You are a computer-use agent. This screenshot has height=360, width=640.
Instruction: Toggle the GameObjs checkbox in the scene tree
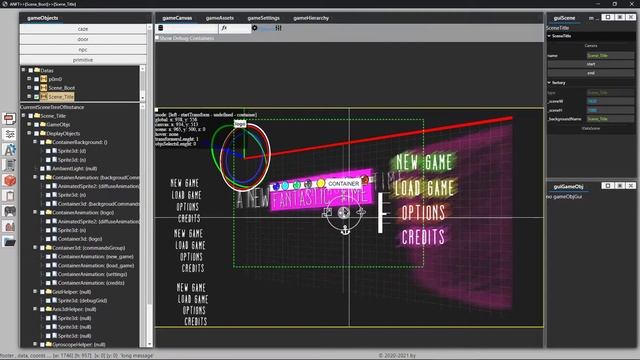36,124
